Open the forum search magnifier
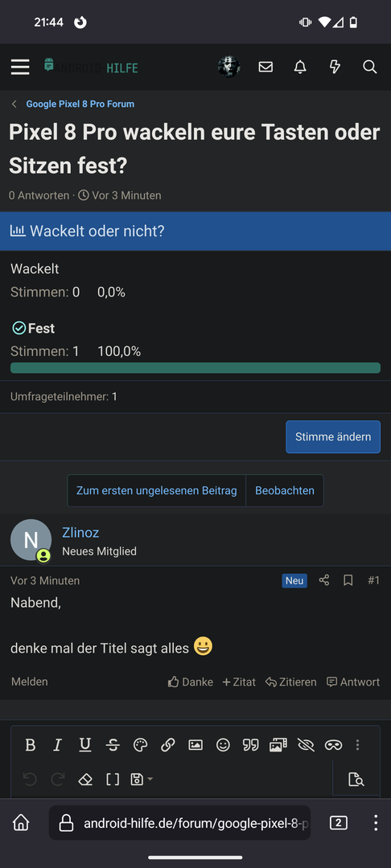 coord(369,67)
